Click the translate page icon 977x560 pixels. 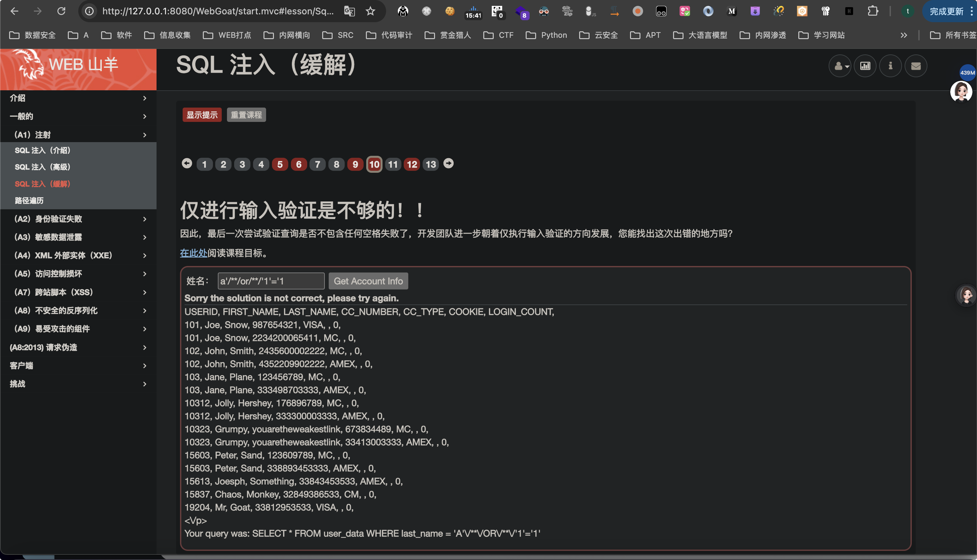(x=349, y=11)
